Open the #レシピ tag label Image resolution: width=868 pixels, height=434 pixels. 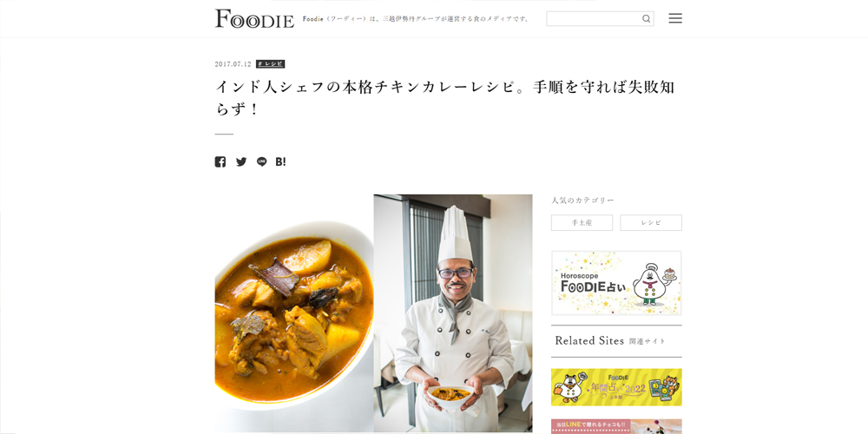(270, 64)
